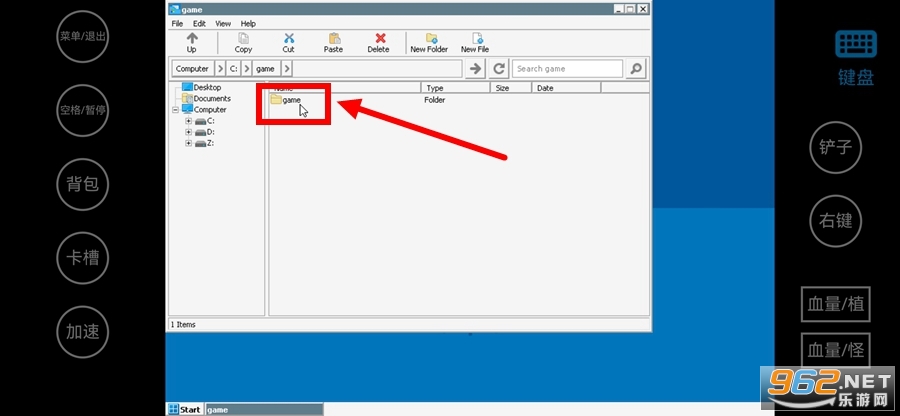Click the go arrow next to path bar

475,69
